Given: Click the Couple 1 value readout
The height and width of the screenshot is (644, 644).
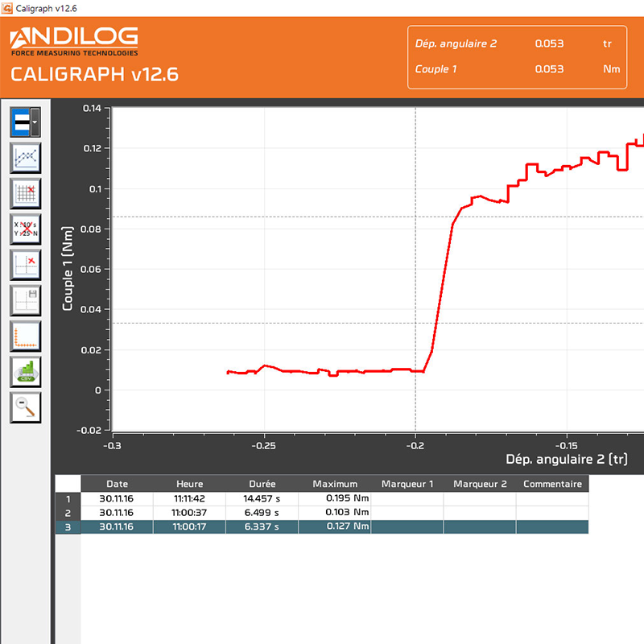Looking at the screenshot, I should pyautogui.click(x=549, y=69).
